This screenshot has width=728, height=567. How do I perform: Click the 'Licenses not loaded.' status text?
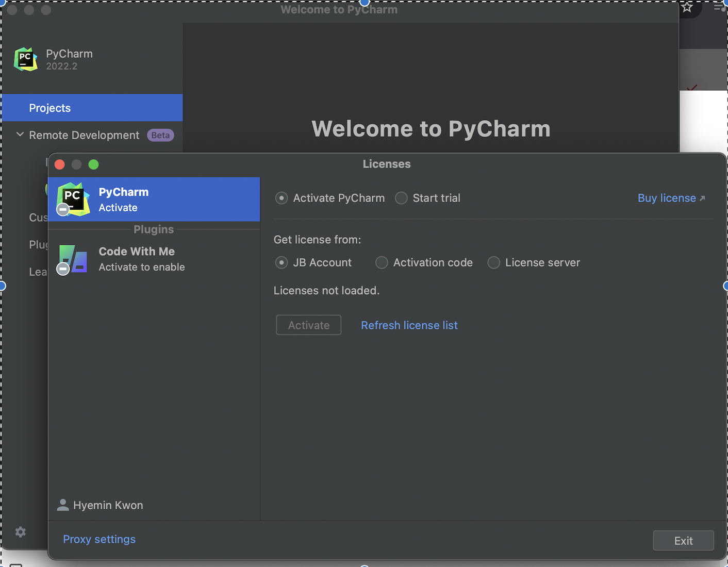[326, 291]
